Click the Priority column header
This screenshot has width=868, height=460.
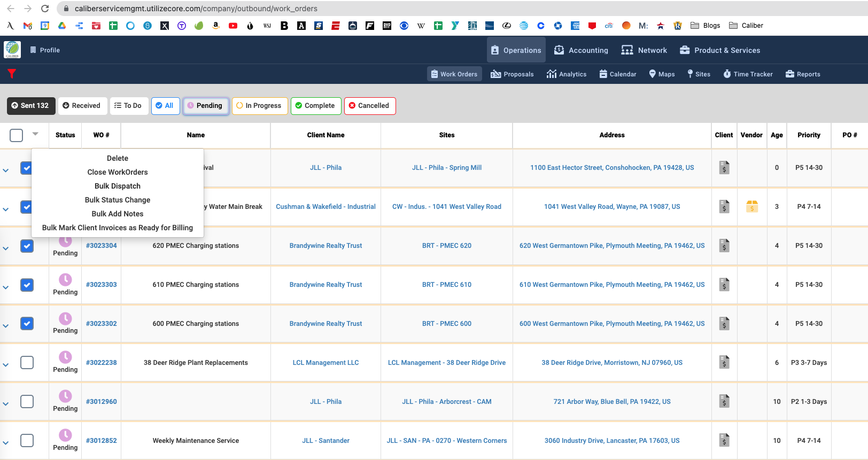click(x=808, y=135)
